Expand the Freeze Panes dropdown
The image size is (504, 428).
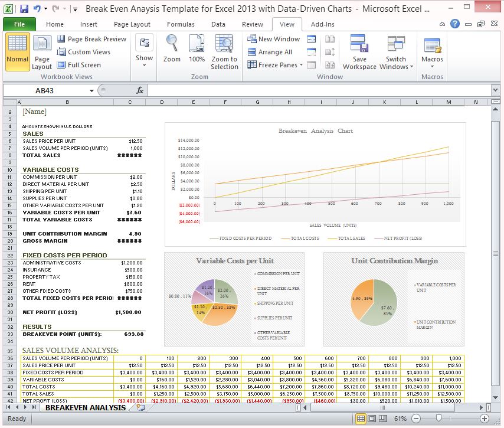[x=301, y=64]
